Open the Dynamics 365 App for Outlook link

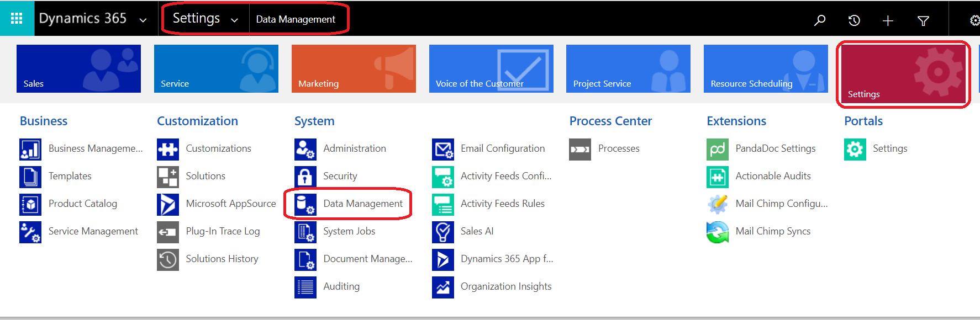[507, 259]
